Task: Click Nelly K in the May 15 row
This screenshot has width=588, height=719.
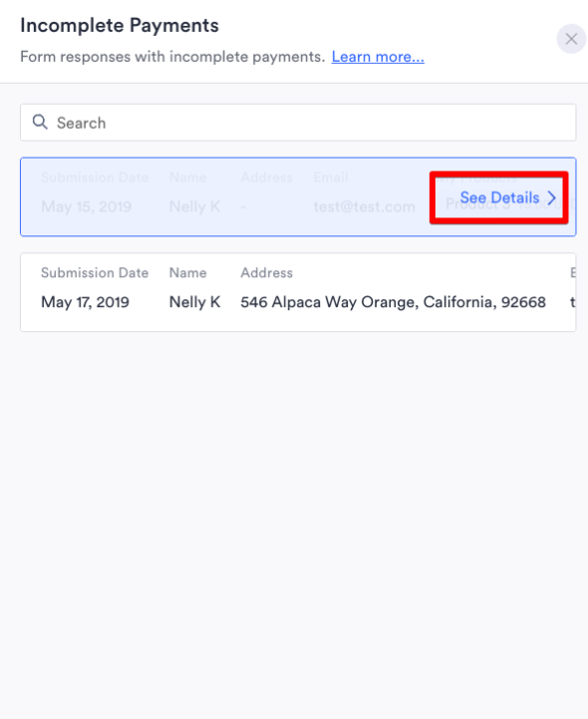Action: [x=194, y=206]
